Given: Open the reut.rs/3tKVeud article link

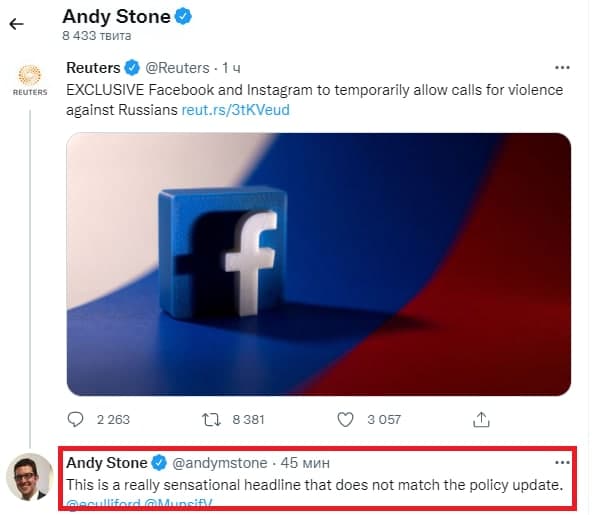Looking at the screenshot, I should [236, 109].
